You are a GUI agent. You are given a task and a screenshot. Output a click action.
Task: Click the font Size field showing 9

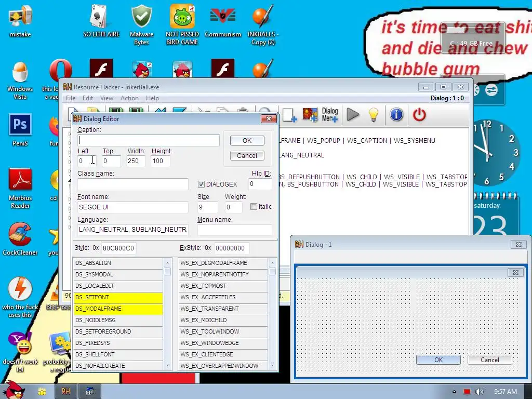pyautogui.click(x=208, y=207)
